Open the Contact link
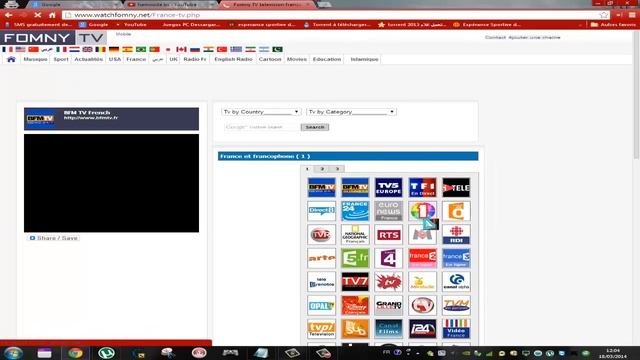The height and width of the screenshot is (360, 640). pyautogui.click(x=496, y=37)
